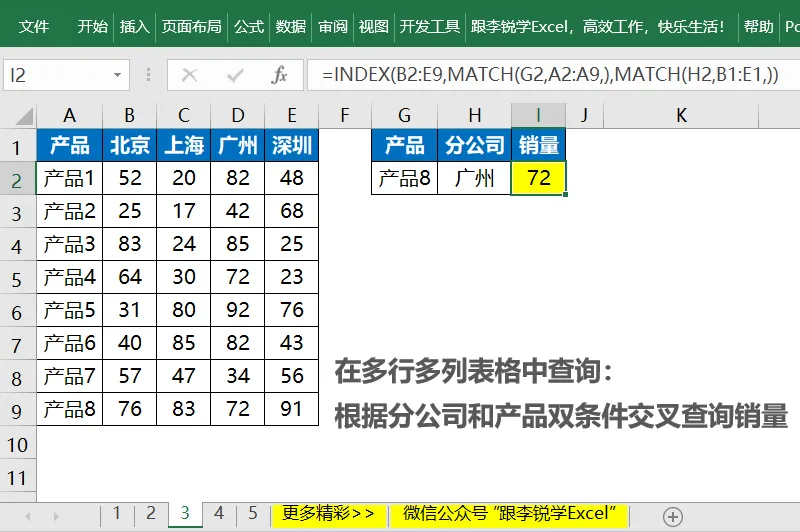Switch to sheet tab 1
Image resolution: width=800 pixels, height=532 pixels.
[x=117, y=513]
